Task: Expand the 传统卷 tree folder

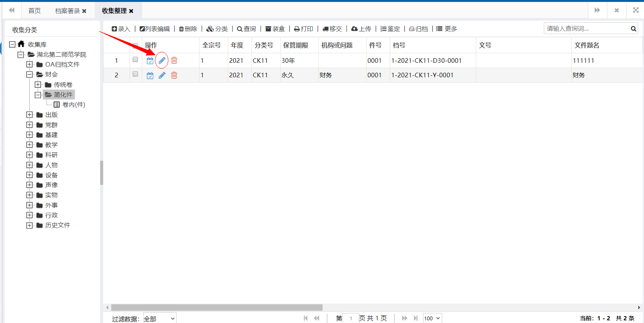Action: 38,85
